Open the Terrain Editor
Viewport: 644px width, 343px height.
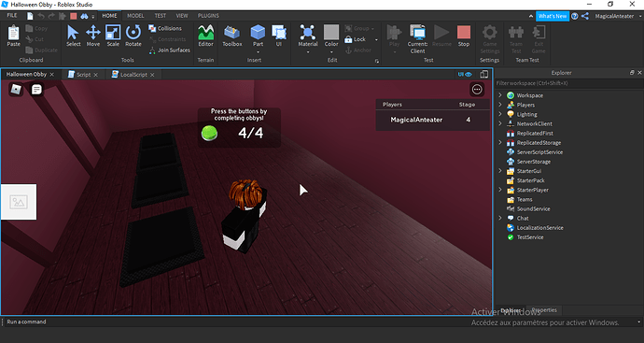pyautogui.click(x=205, y=36)
